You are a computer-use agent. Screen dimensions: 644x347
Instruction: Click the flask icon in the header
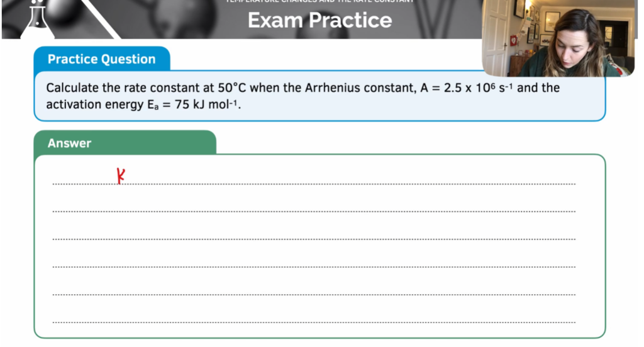point(37,20)
